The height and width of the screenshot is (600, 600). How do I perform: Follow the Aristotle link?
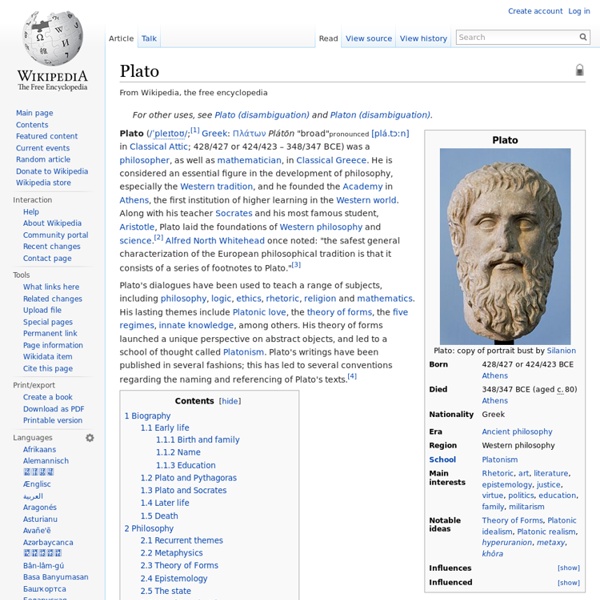[137, 227]
